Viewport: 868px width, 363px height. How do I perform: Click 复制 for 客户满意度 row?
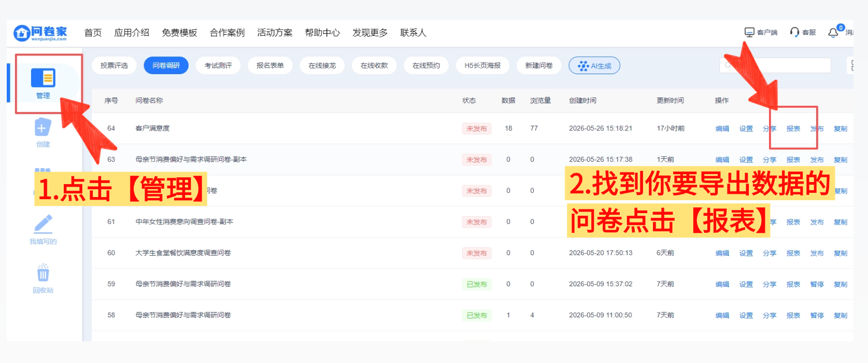(x=841, y=129)
